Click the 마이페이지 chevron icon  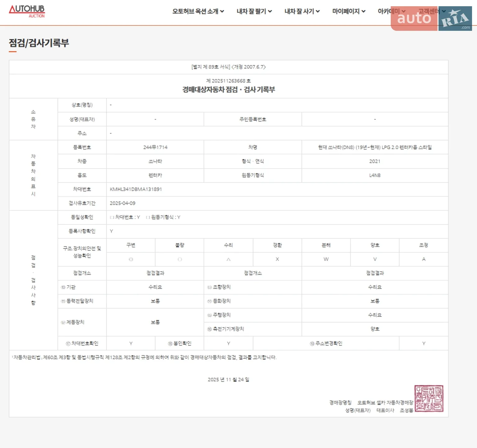click(363, 12)
